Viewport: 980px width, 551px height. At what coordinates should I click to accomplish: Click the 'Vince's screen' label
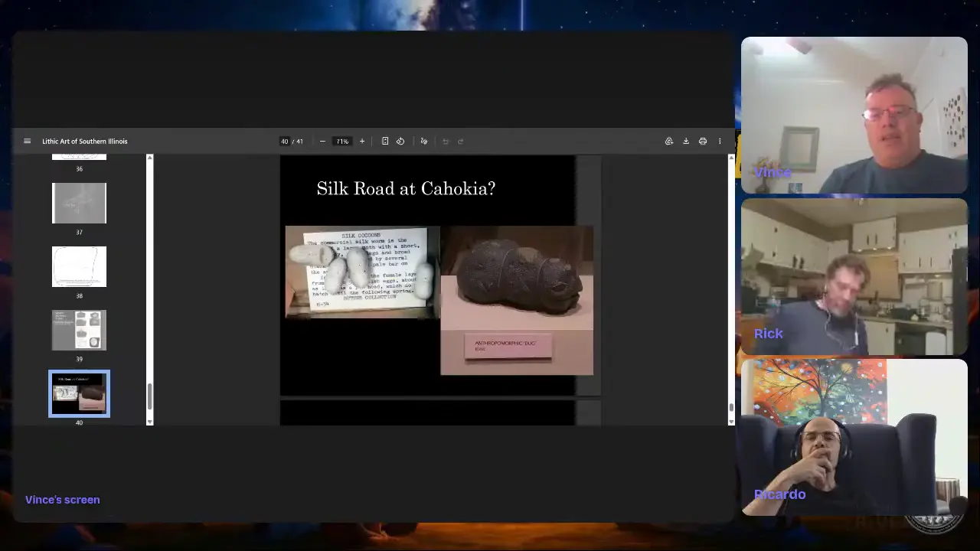pyautogui.click(x=63, y=500)
